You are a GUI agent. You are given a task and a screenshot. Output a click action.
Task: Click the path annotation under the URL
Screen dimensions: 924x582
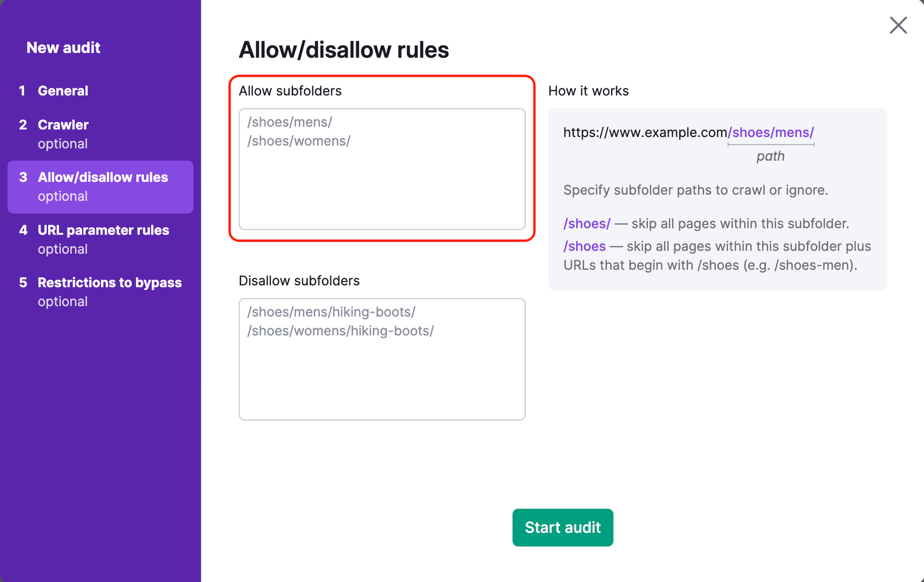pyautogui.click(x=770, y=155)
